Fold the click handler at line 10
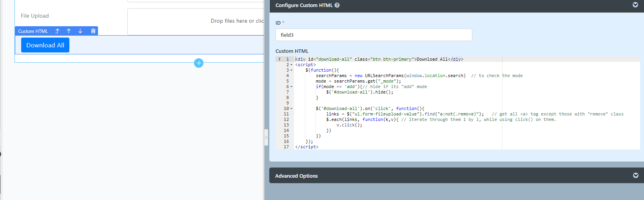The width and height of the screenshot is (644, 200). coord(291,109)
